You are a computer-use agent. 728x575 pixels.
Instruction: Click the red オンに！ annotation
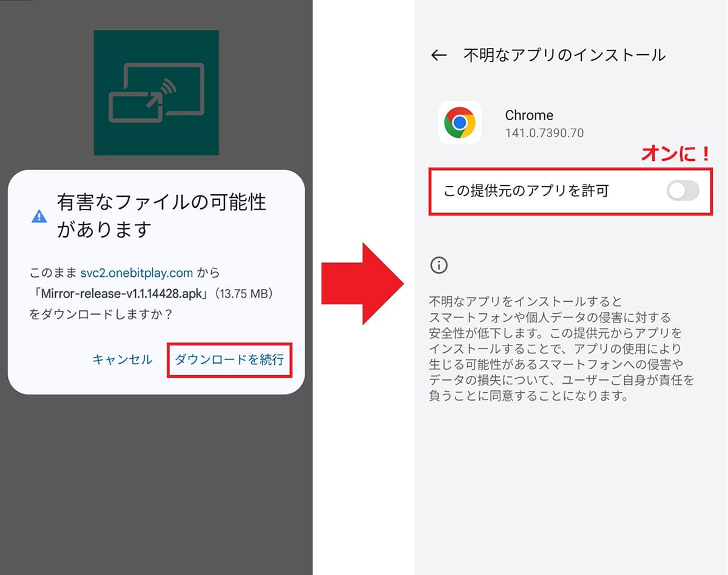(x=675, y=154)
